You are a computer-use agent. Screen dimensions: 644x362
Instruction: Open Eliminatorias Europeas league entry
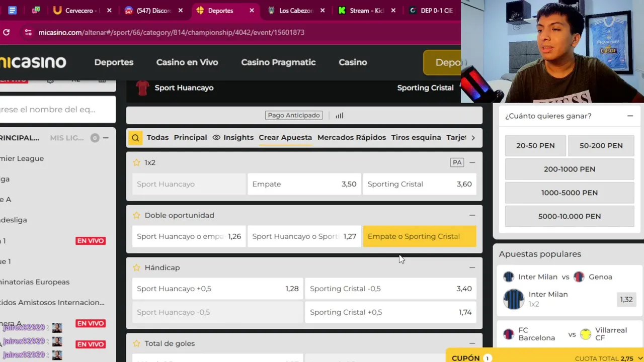click(35, 282)
